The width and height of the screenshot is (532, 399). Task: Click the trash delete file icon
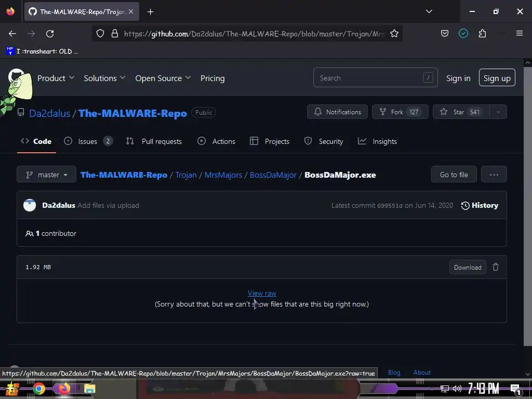coord(495,267)
